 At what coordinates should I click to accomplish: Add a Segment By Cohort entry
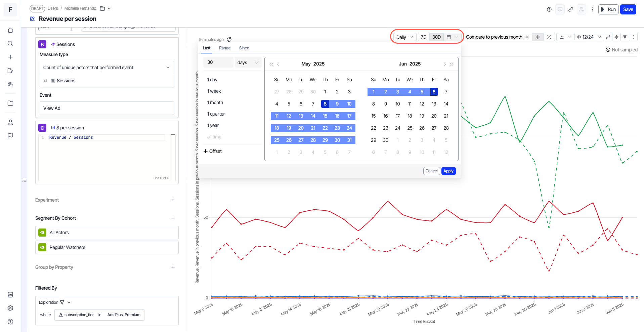[173, 218]
